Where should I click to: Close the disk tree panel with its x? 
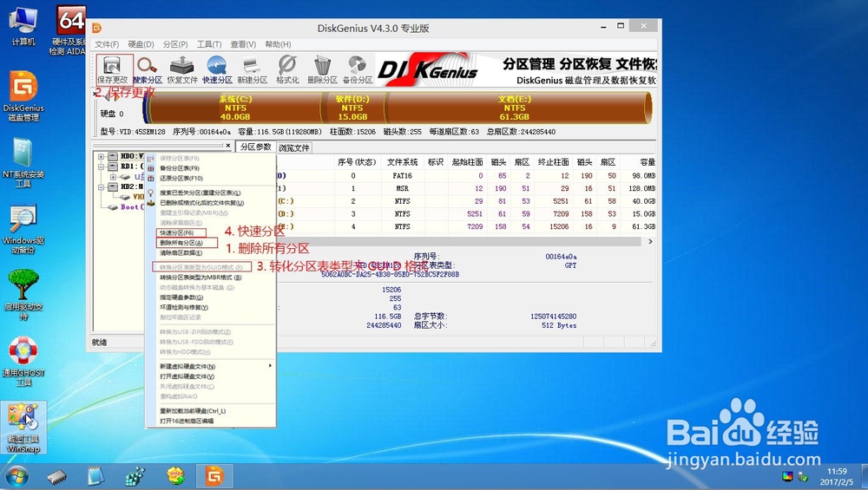[227, 146]
